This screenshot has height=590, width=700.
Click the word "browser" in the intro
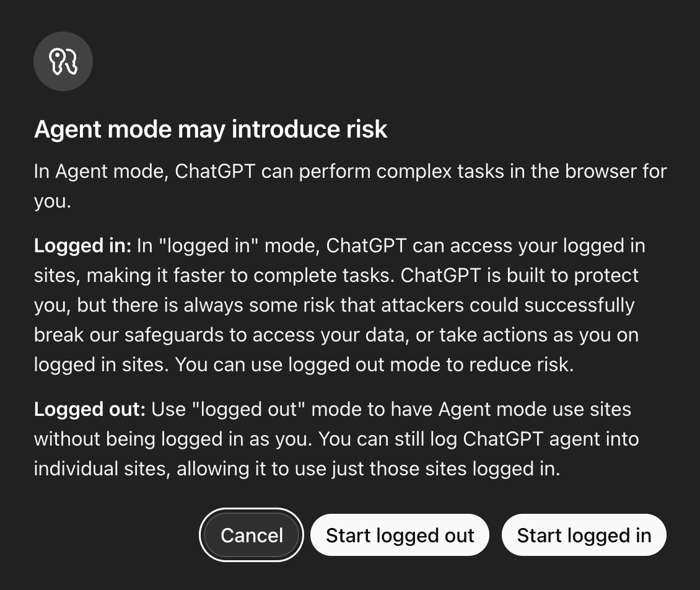(x=600, y=171)
